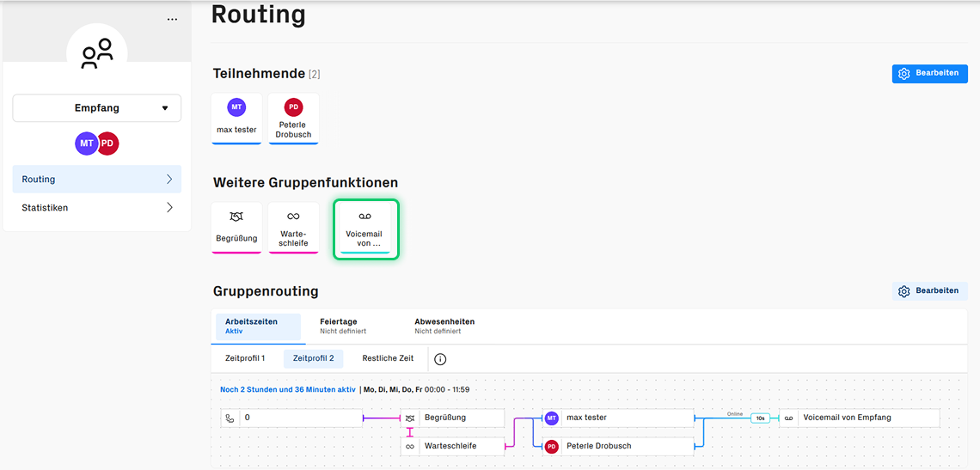The image size is (980, 470).
Task: Click the Online label on routing line
Action: [734, 414]
